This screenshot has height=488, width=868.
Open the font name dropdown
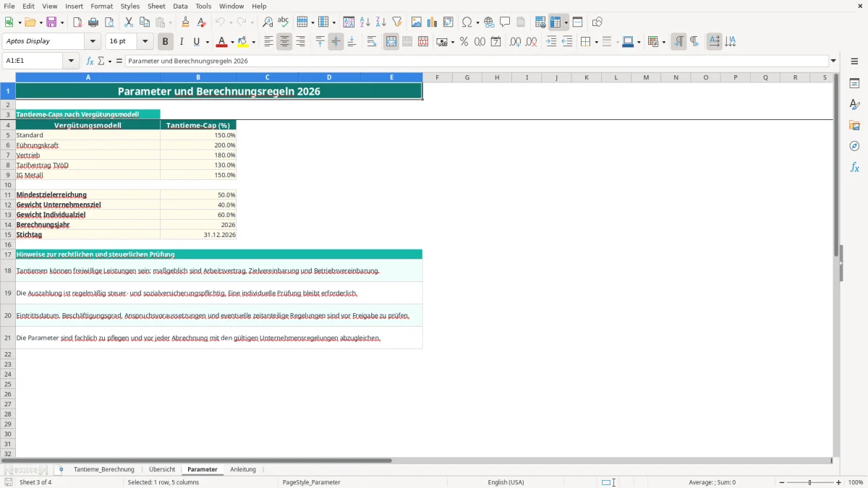click(x=93, y=42)
